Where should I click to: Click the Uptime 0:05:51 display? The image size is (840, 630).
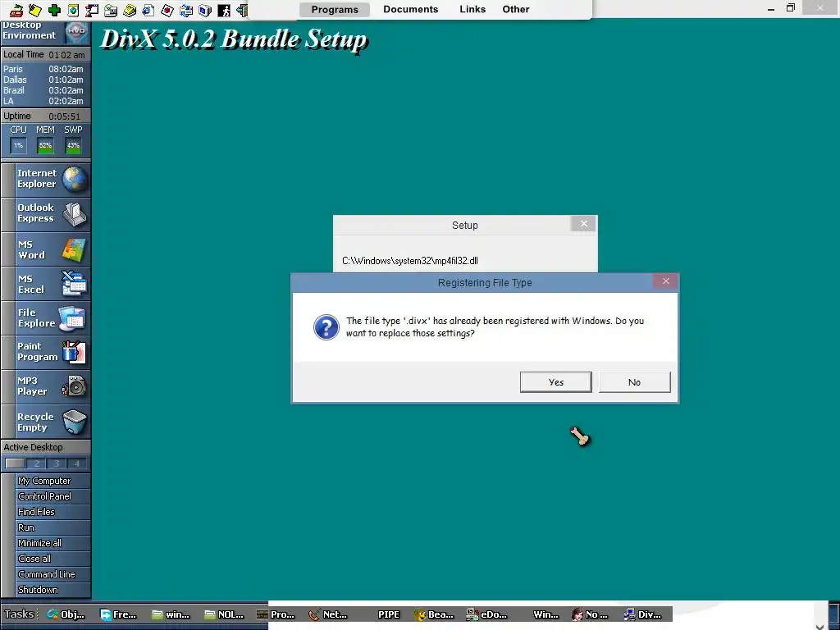point(46,116)
